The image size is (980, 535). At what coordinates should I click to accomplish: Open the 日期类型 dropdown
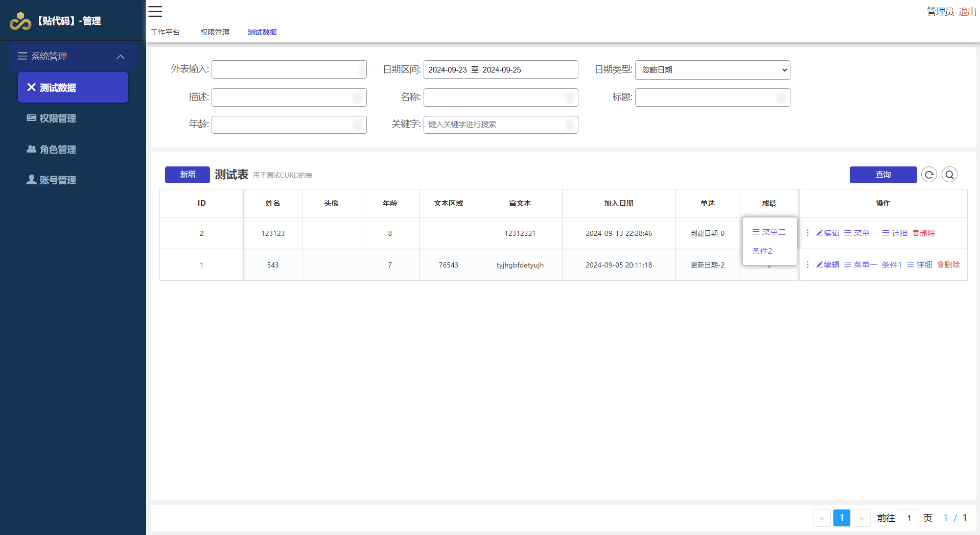coord(712,70)
